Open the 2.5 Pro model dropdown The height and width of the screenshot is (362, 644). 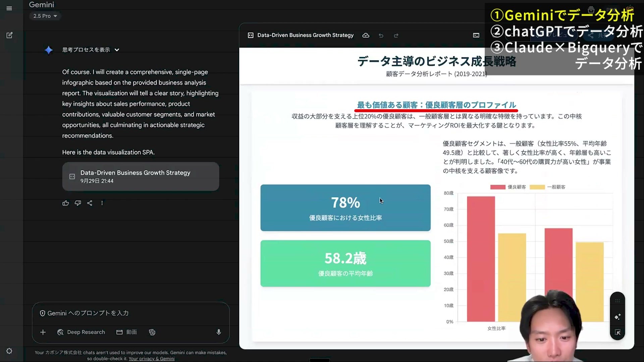[x=45, y=16]
